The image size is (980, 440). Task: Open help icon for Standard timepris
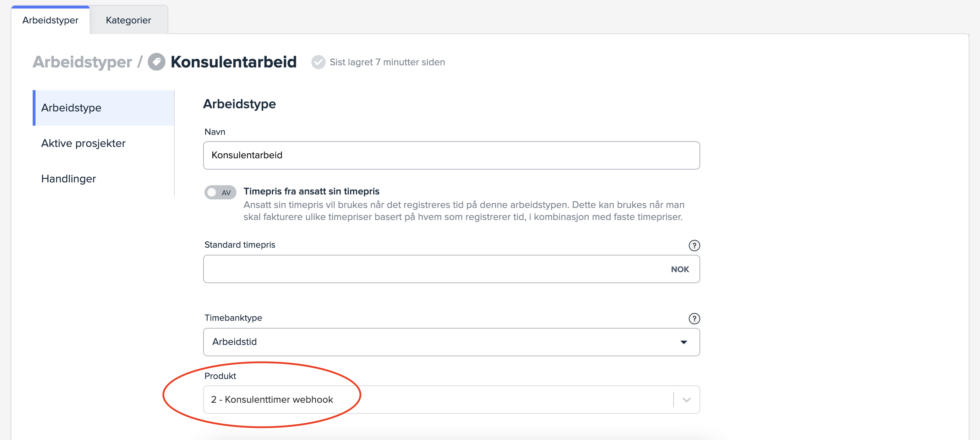click(694, 245)
